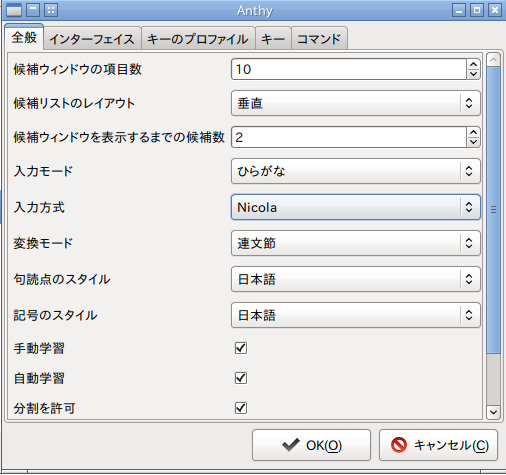506x475 pixels.
Task: Click the scrollbar up arrow
Action: coord(493,60)
